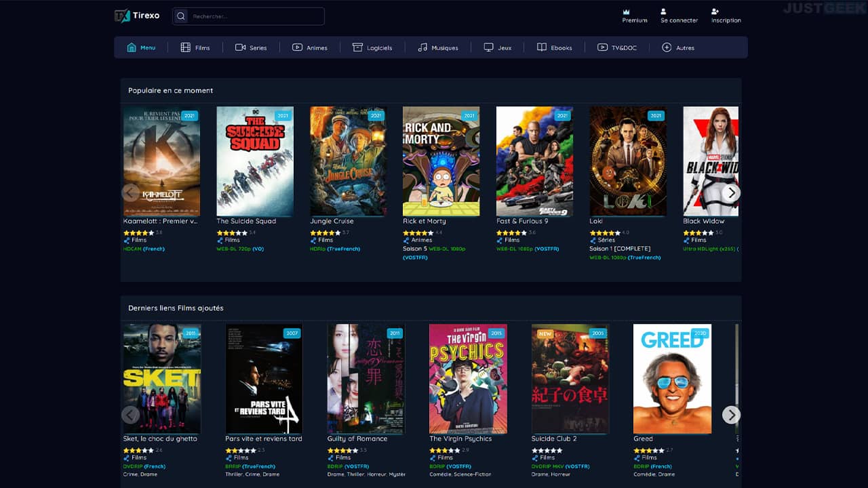Click the Loki title link
Image resolution: width=868 pixels, height=488 pixels.
(x=596, y=221)
